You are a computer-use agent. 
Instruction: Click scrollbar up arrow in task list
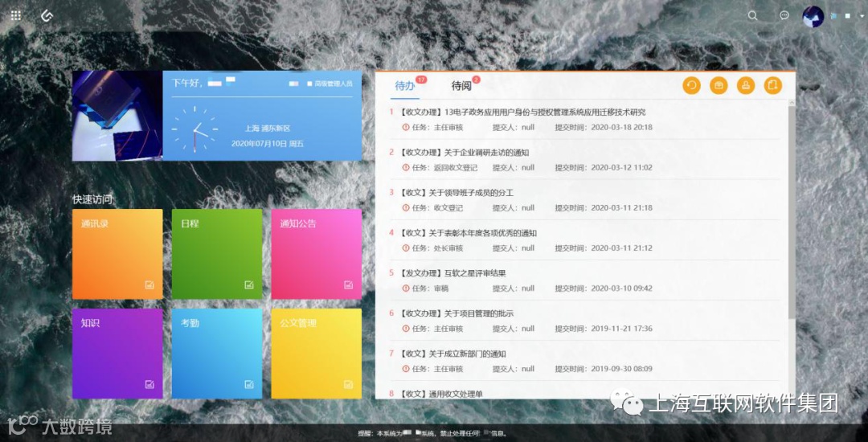pos(792,103)
